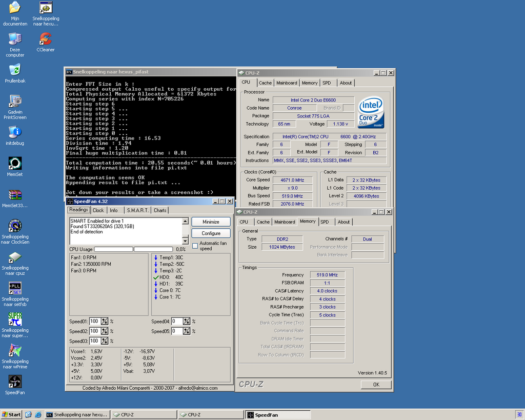Viewport: 525px width, 420px height.
Task: Click the Speed03 up/down stepper
Action: coord(105,341)
